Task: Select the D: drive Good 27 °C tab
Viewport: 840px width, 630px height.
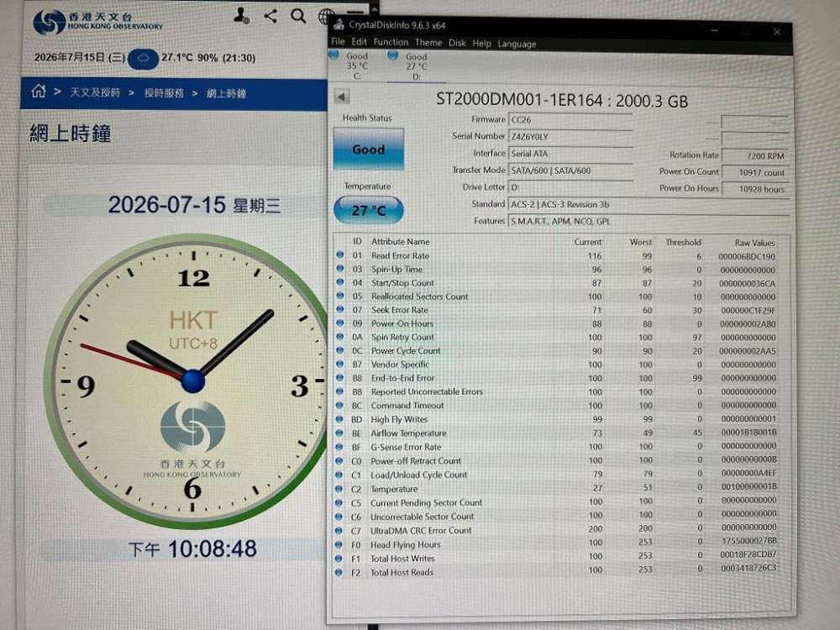Action: point(411,66)
